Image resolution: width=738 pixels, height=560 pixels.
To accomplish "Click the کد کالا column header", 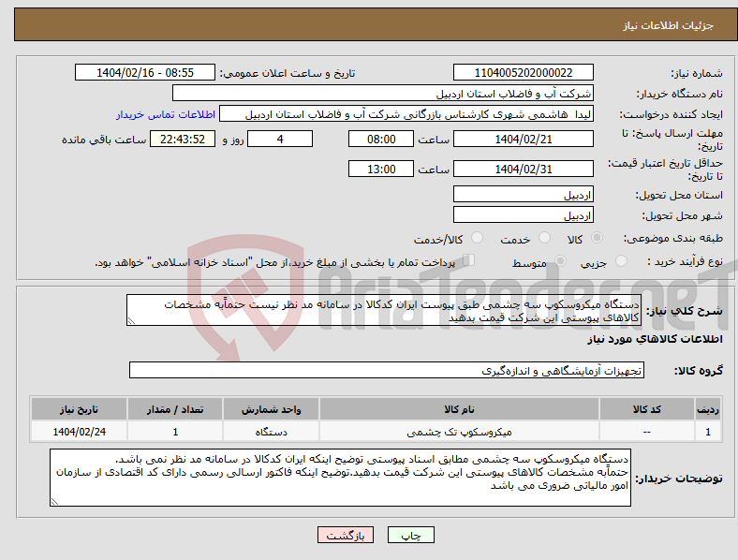I will [647, 409].
